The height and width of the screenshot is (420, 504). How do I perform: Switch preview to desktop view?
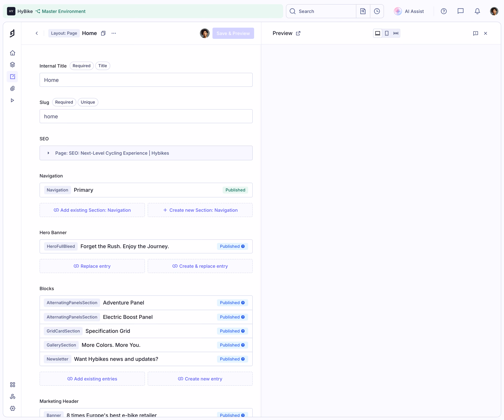(377, 33)
